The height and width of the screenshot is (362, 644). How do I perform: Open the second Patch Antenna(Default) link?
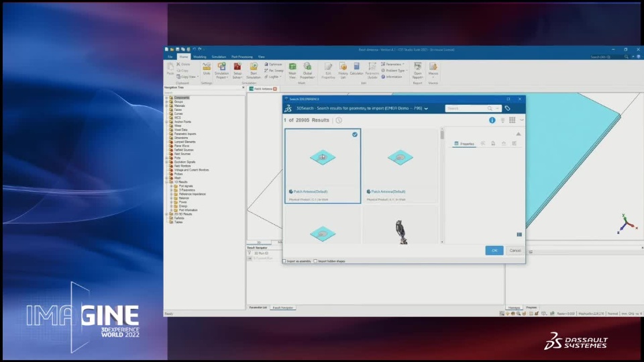pyautogui.click(x=388, y=191)
